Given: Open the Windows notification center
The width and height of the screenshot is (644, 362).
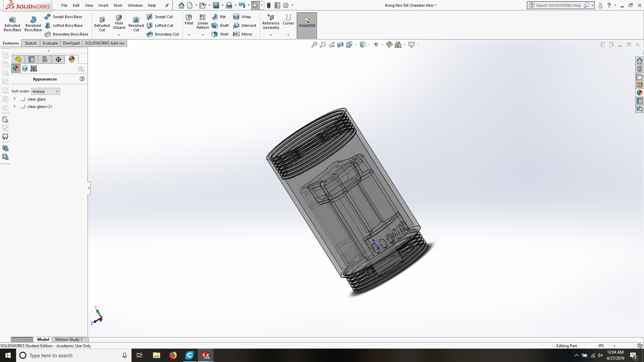Looking at the screenshot, I should coord(633,355).
